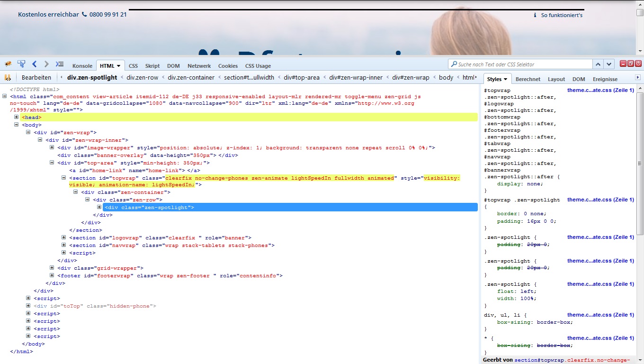Expand the div id toTop node
The image size is (644, 364).
tap(28, 306)
